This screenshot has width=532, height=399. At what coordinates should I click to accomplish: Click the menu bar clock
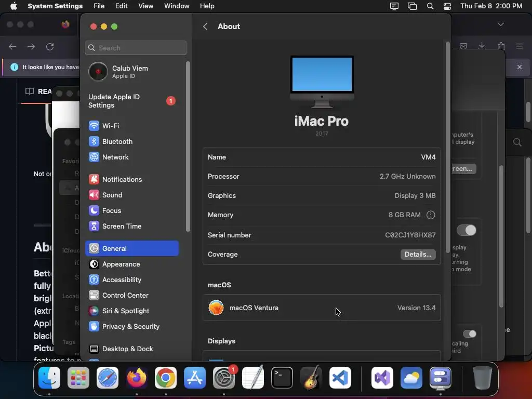point(491,6)
